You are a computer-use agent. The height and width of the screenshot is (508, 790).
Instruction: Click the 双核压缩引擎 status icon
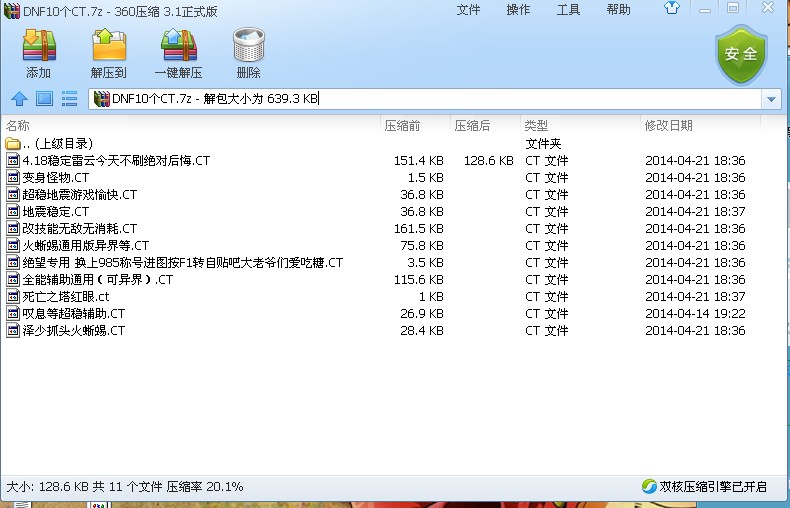click(649, 486)
